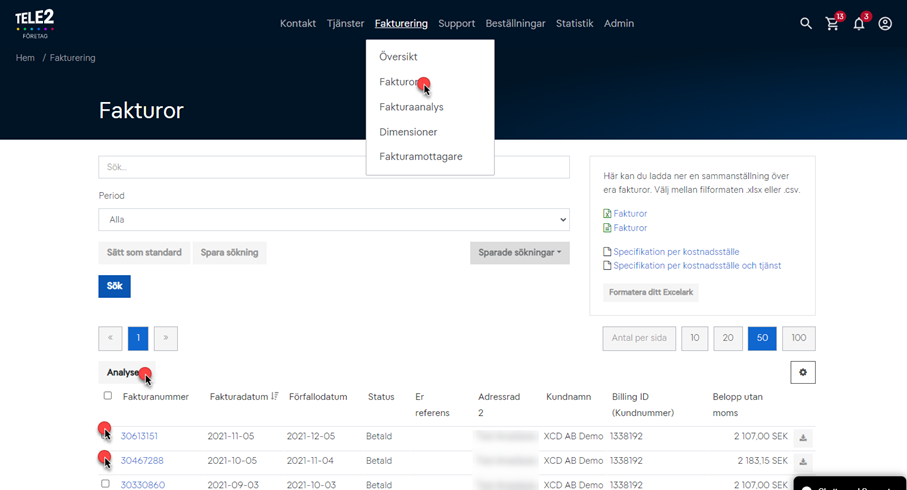
Task: Open Support menu
Action: point(456,24)
